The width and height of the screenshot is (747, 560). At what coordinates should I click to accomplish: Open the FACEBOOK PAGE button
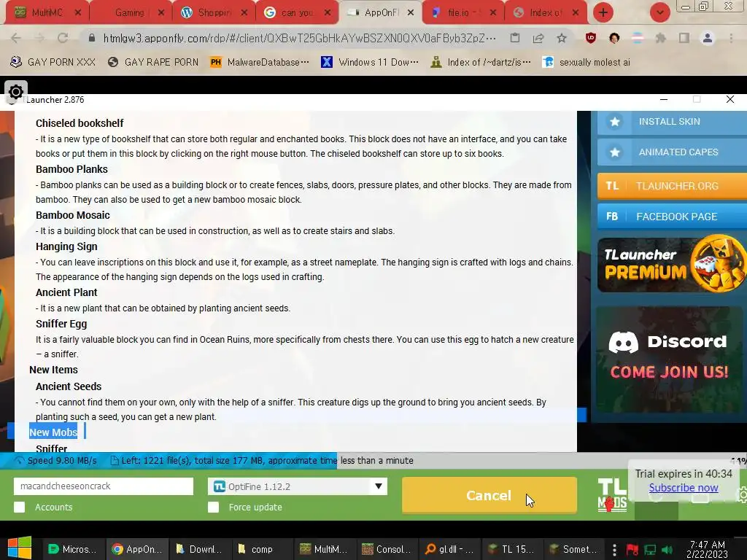(x=672, y=217)
